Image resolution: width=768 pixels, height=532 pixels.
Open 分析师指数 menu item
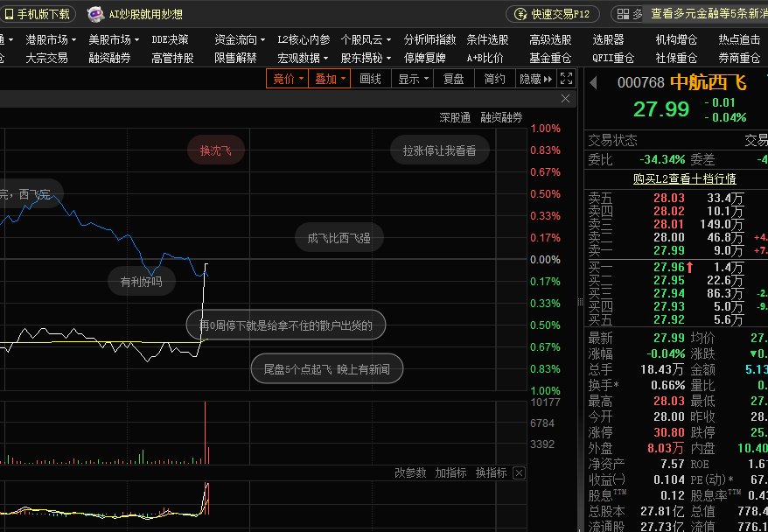tap(429, 39)
